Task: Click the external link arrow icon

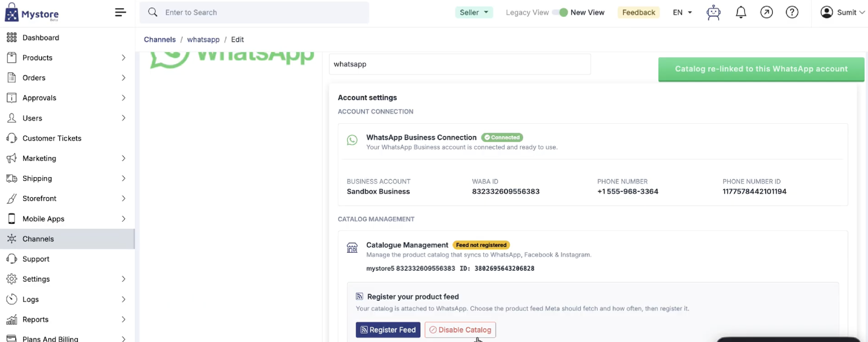Action: pyautogui.click(x=766, y=12)
